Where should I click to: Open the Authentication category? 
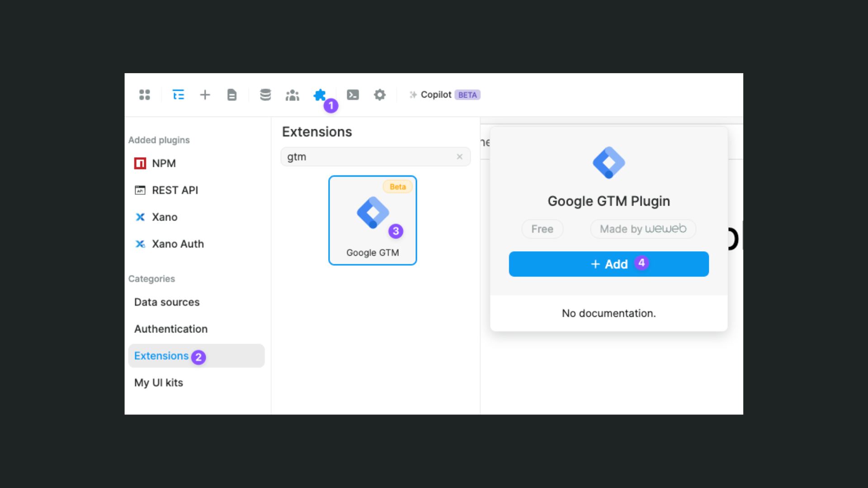[x=170, y=328]
